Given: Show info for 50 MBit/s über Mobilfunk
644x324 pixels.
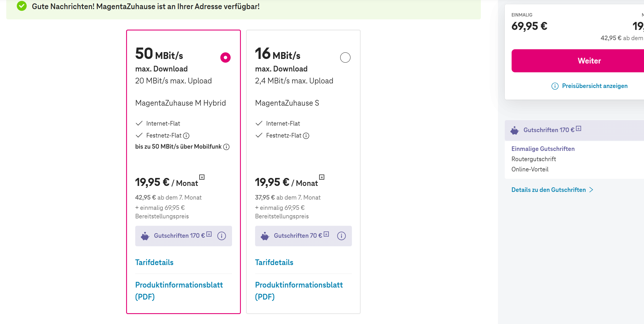Looking at the screenshot, I should tap(226, 147).
